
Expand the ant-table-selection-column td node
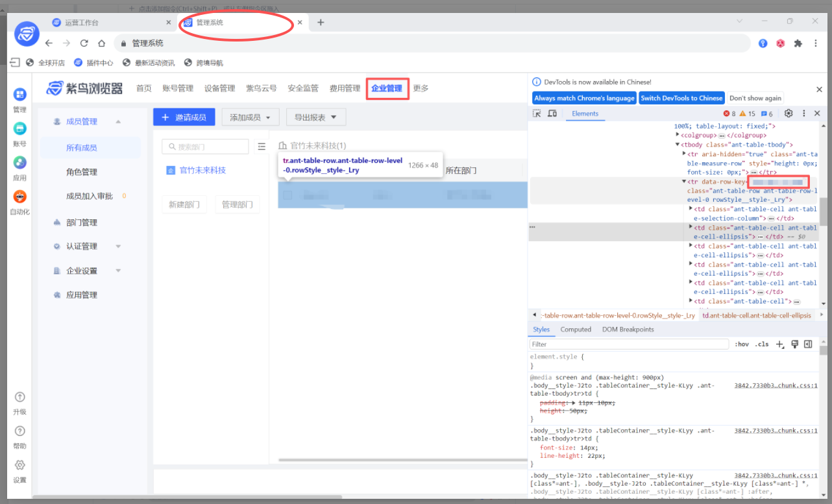pos(691,209)
